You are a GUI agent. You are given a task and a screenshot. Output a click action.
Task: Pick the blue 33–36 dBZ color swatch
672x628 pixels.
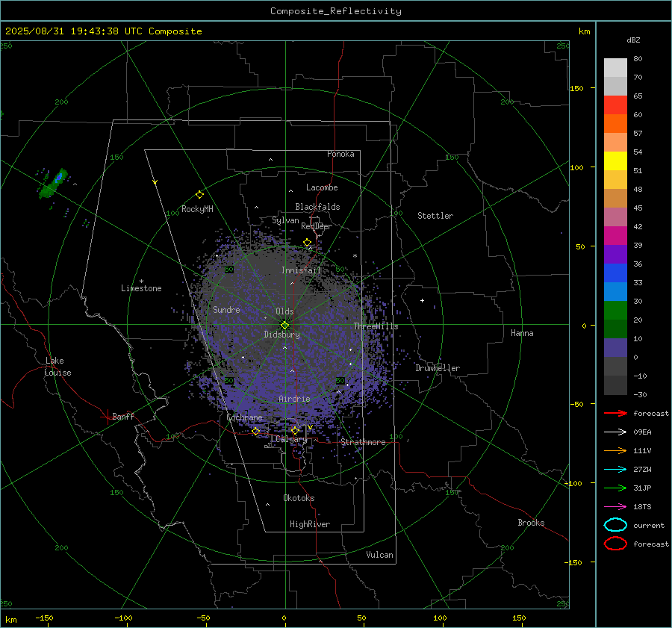615,273
